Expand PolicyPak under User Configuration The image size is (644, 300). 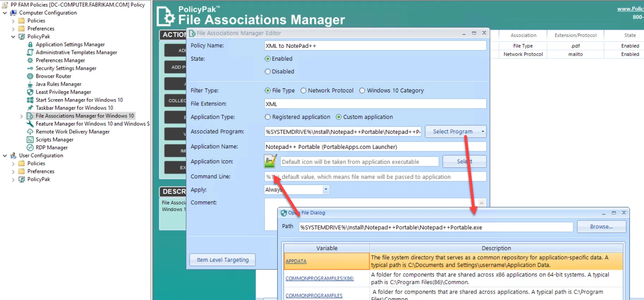click(x=13, y=179)
